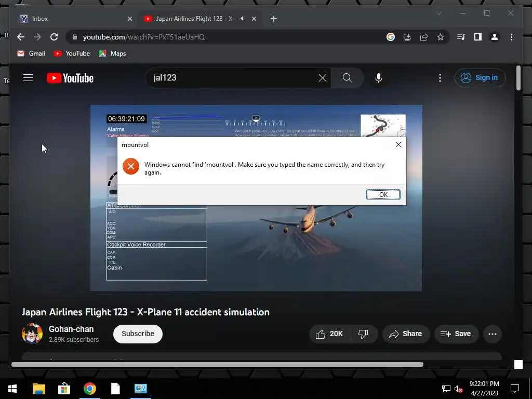Mute tab audio via speaker icon
532x399 pixels.
pyautogui.click(x=243, y=19)
